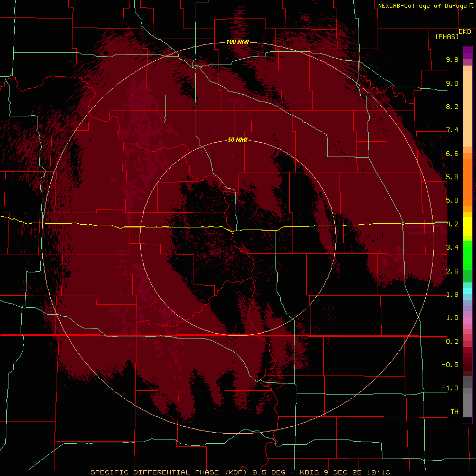Click the 10:18 timestamp in the caption
This screenshot has width=476, height=476.
378,472
